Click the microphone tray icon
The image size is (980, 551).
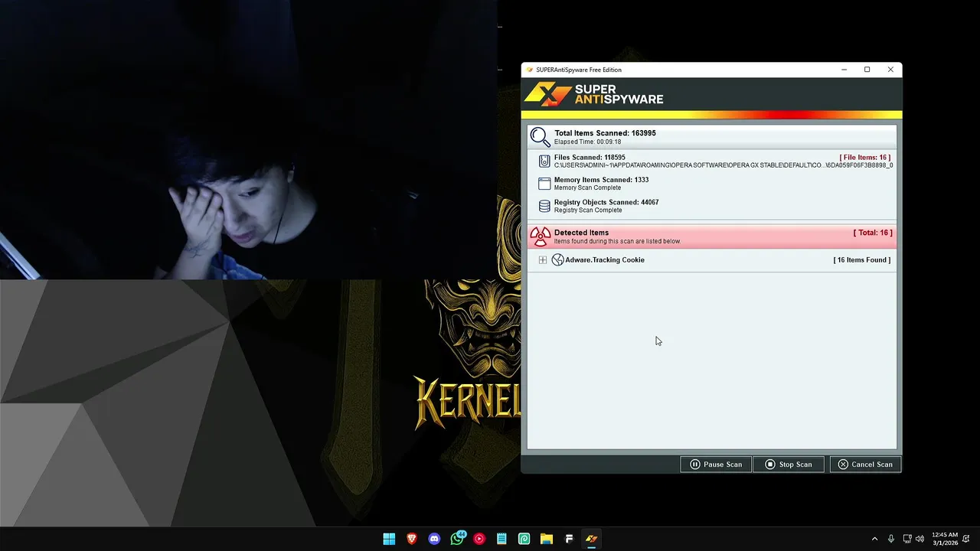pyautogui.click(x=891, y=539)
